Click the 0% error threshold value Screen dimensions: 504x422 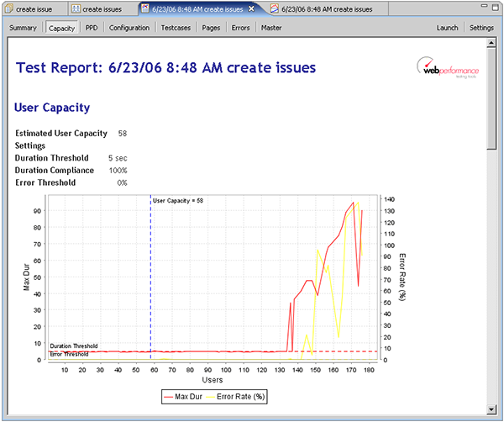pyautogui.click(x=122, y=183)
